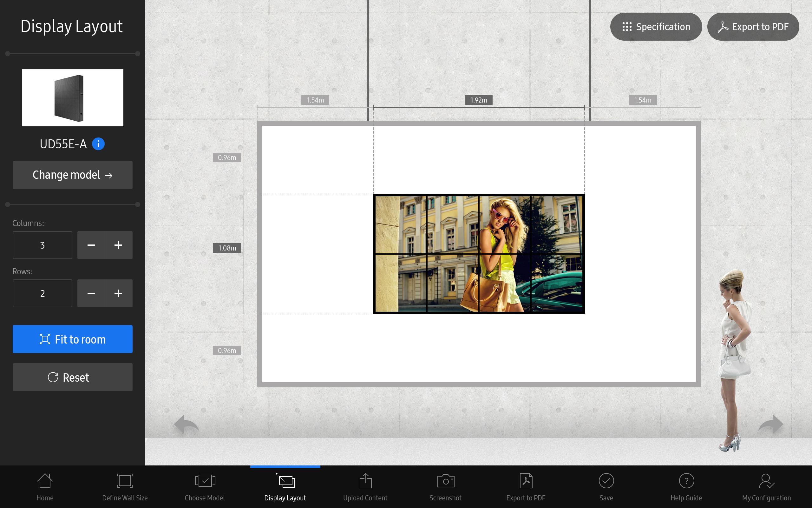Click the 1.08m height label
Viewport: 812px width, 508px height.
coord(227,248)
